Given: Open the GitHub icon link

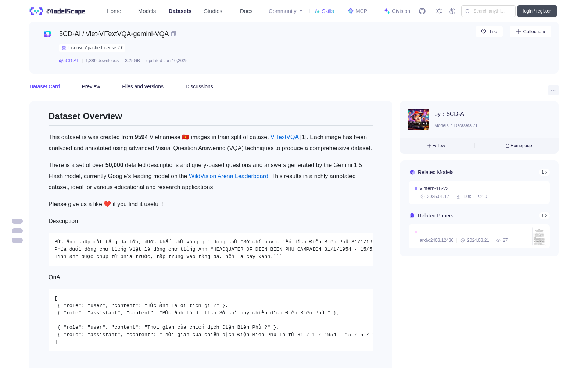Looking at the screenshot, I should pyautogui.click(x=422, y=11).
